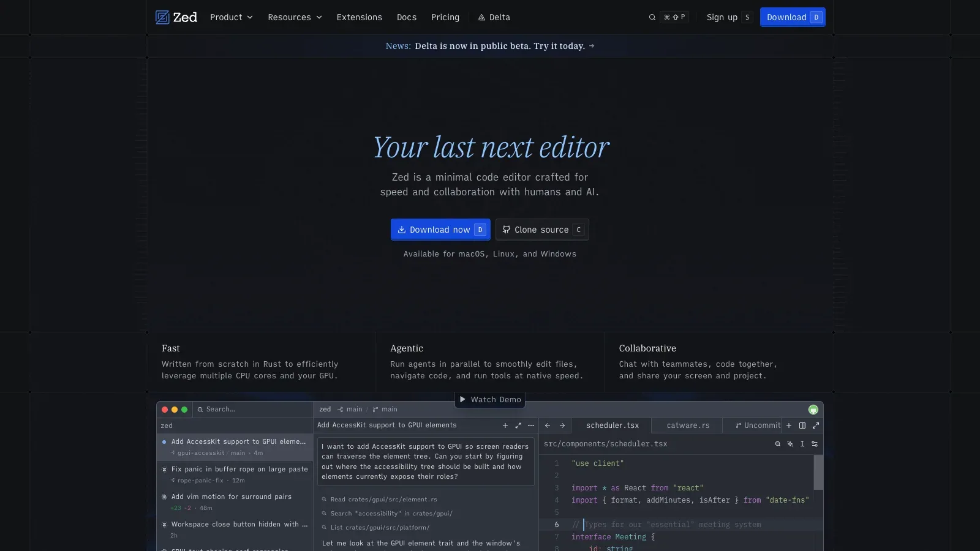Click the Read crates/gpui/src/element.rs tool call
The image size is (980, 551).
coord(380,500)
